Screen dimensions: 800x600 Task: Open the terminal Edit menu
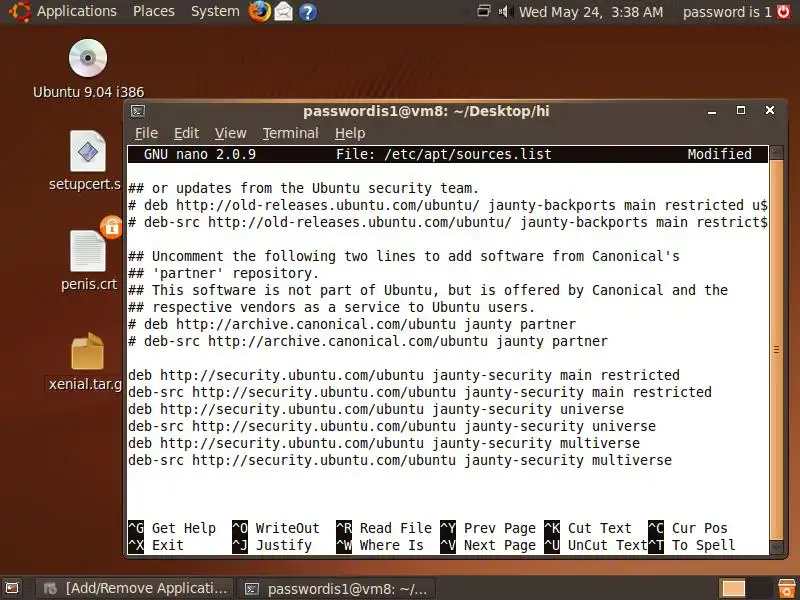(x=186, y=133)
